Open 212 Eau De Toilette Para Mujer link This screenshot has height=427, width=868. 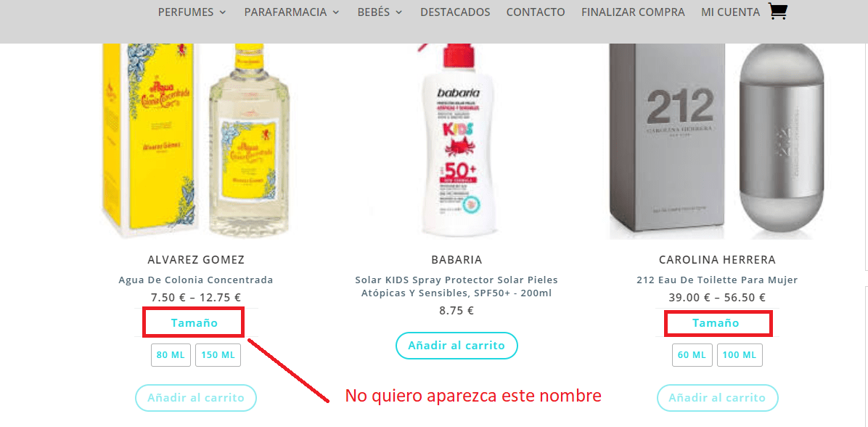(x=718, y=280)
